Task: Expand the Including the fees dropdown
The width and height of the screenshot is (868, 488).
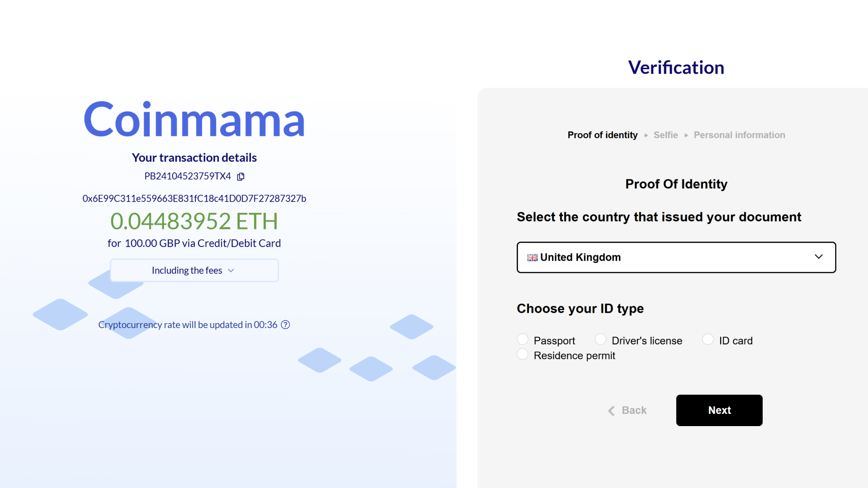Action: coord(194,271)
